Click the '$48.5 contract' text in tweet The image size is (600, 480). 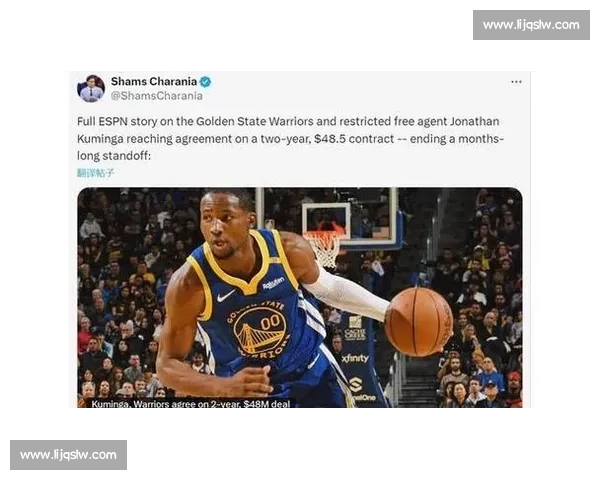pyautogui.click(x=354, y=139)
